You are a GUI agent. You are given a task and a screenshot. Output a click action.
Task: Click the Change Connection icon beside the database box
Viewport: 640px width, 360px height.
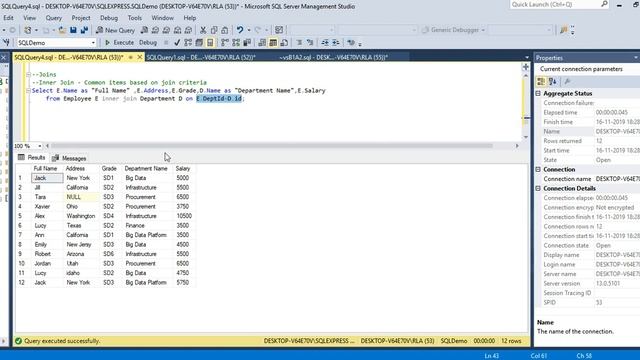click(x=6, y=42)
